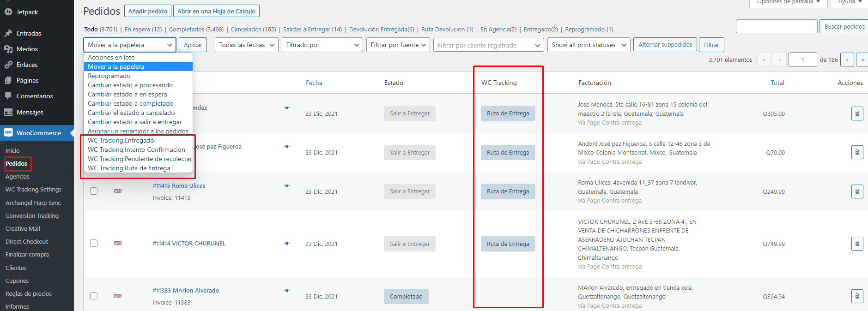Filter by Completados (3.498) orders
This screenshot has height=311, width=868.
coord(196,29)
